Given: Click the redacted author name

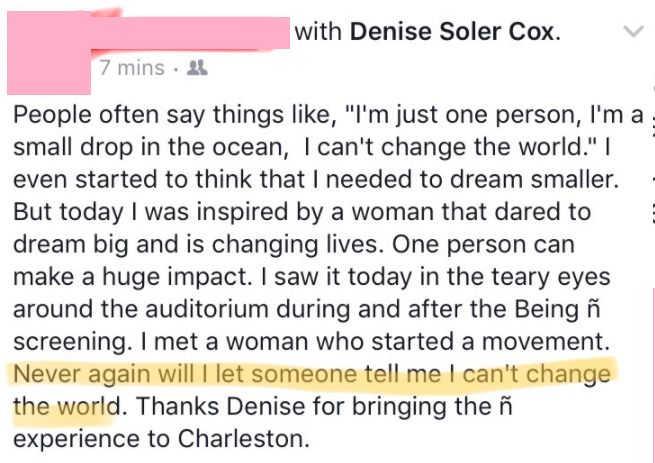Looking at the screenshot, I should pos(190,30).
